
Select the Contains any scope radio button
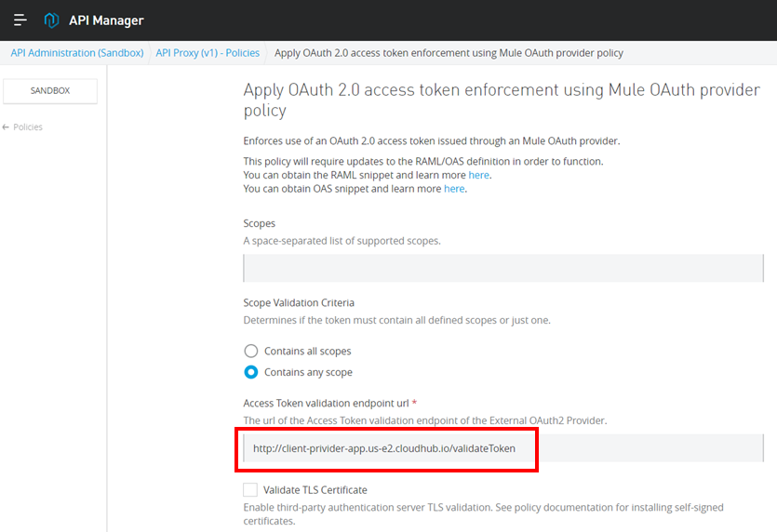pos(250,372)
